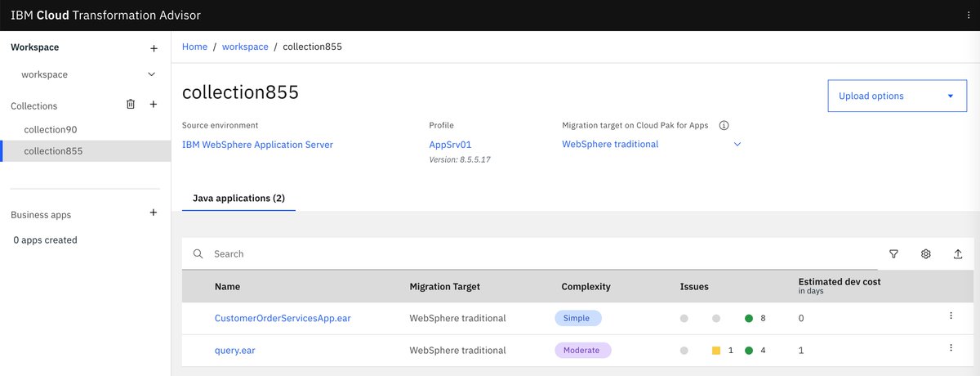The height and width of the screenshot is (376, 980).
Task: Switch to Java applications (2) tab
Action: (x=238, y=198)
